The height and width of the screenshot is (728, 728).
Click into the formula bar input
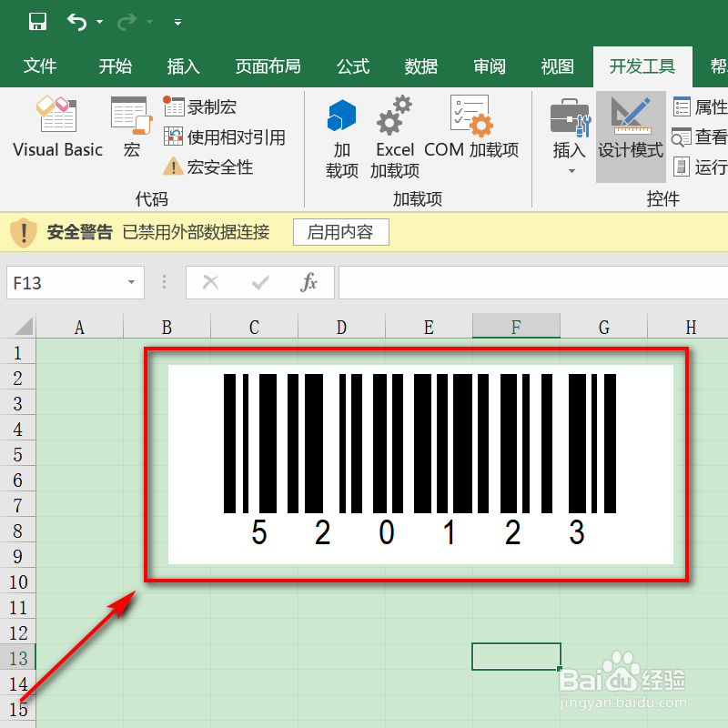(533, 283)
